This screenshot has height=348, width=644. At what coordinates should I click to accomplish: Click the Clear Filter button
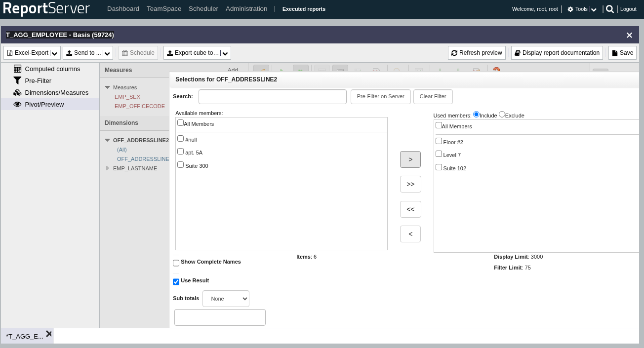pyautogui.click(x=433, y=97)
